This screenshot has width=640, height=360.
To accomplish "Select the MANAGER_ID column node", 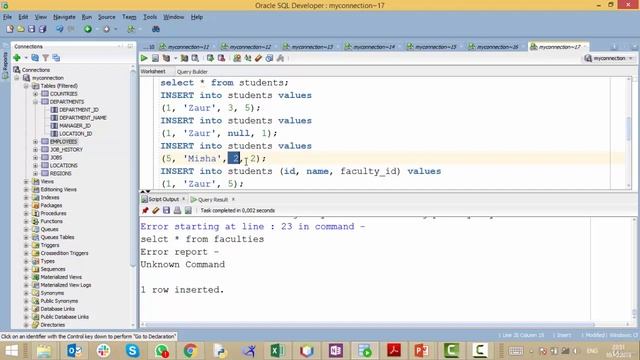I will tap(75, 126).
